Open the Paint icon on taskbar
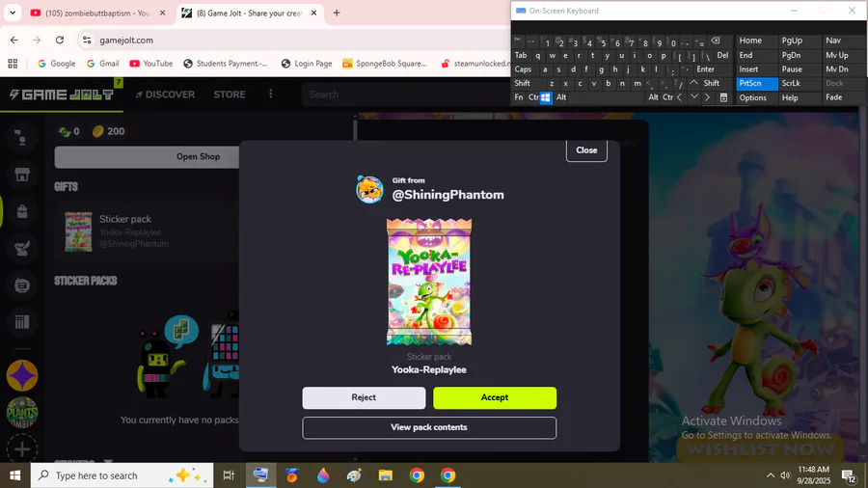The height and width of the screenshot is (488, 868). pos(354,475)
